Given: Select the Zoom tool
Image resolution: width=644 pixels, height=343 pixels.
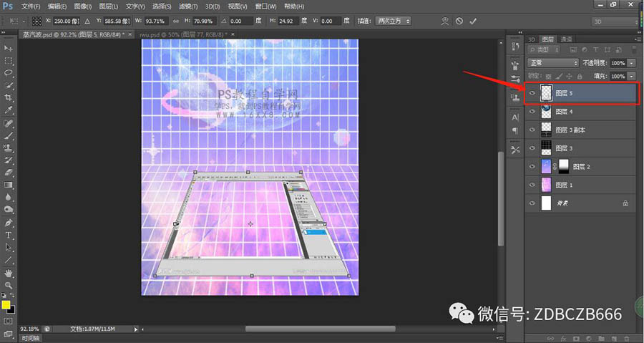Looking at the screenshot, I should 9,285.
